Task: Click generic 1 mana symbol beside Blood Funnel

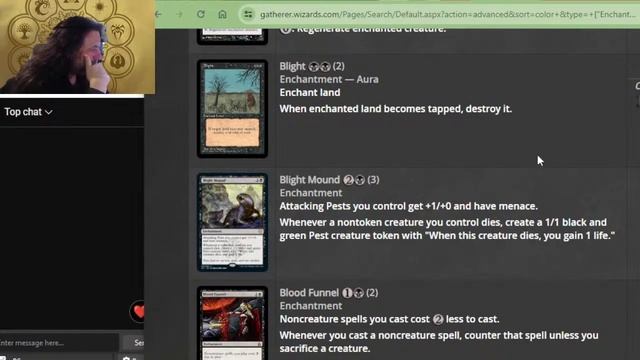Action: click(347, 293)
